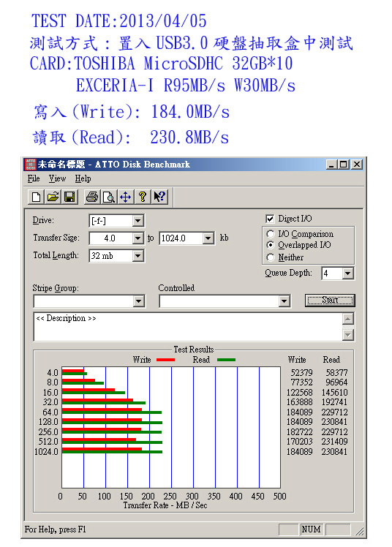Click the New document toolbar icon
Screen dimensions: 392x547
click(36, 197)
